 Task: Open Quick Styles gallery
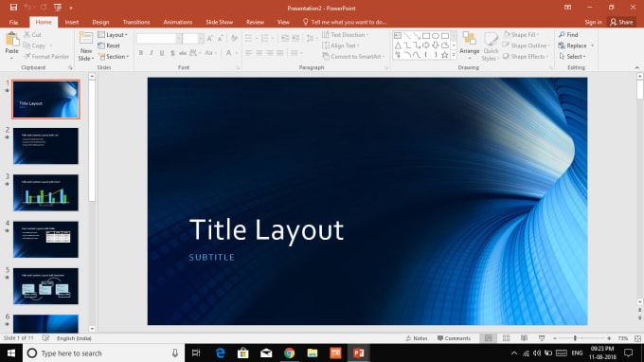491,46
